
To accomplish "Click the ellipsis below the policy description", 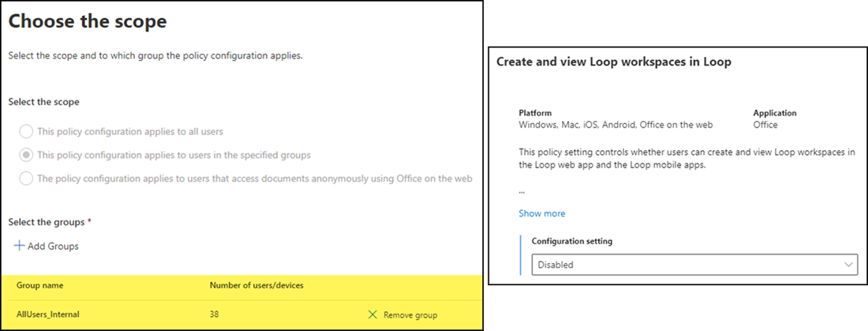I will click(522, 192).
